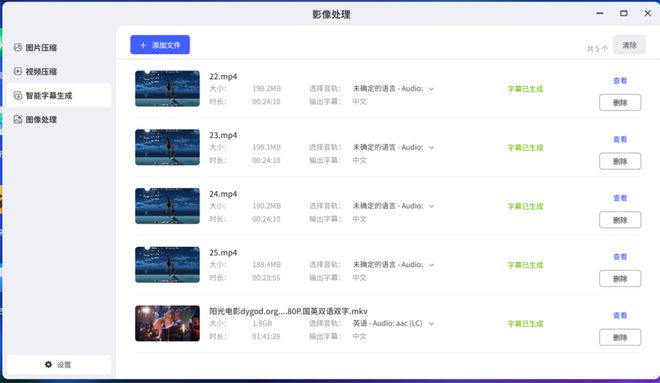Image resolution: width=660 pixels, height=383 pixels.
Task: Click the 22.mp4 video thumbnail
Action: 168,88
